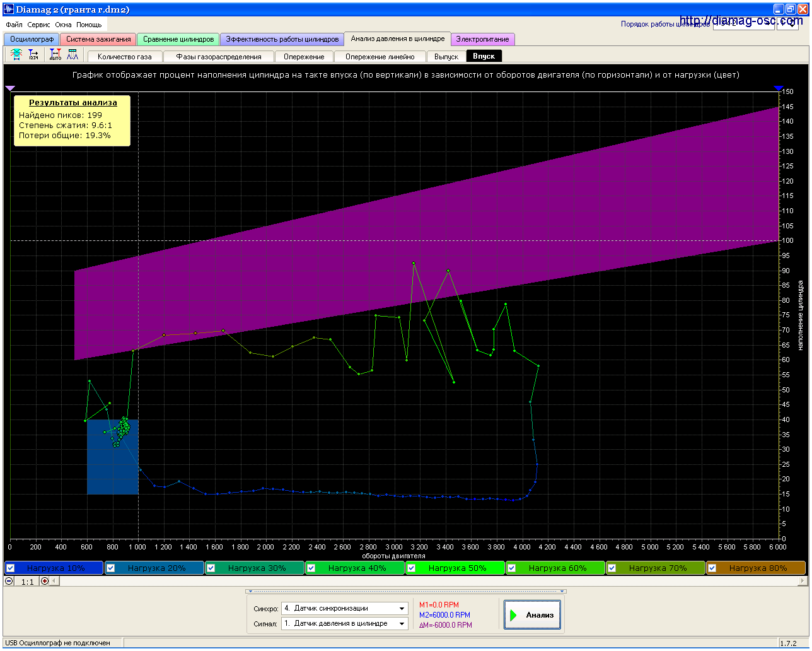This screenshot has width=812, height=651.
Task: Zoom out with the minus magnifier icon
Action: [9, 581]
